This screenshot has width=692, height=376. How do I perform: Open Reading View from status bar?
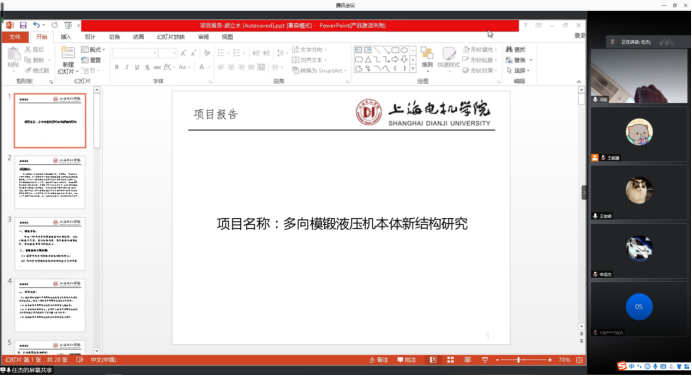[467, 360]
